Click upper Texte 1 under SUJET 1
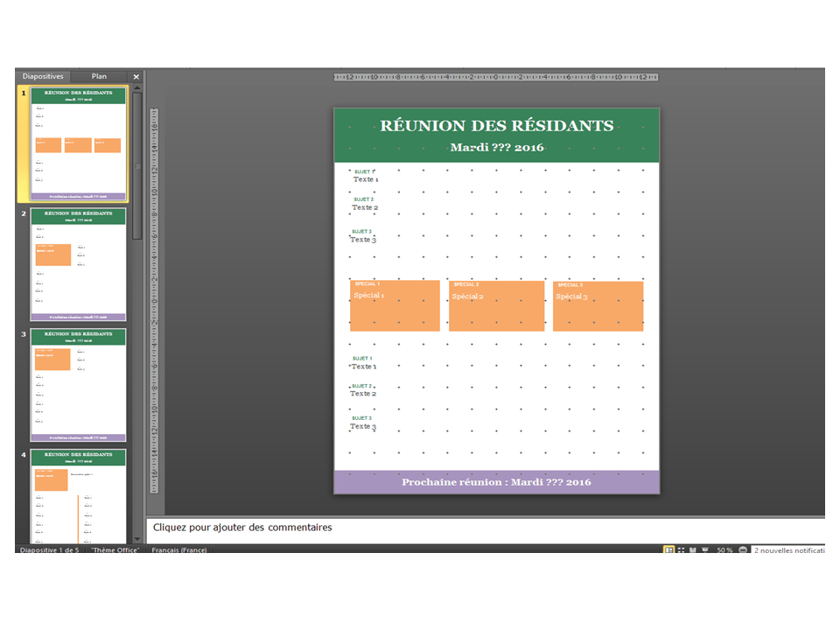The width and height of the screenshot is (840, 630). (366, 179)
